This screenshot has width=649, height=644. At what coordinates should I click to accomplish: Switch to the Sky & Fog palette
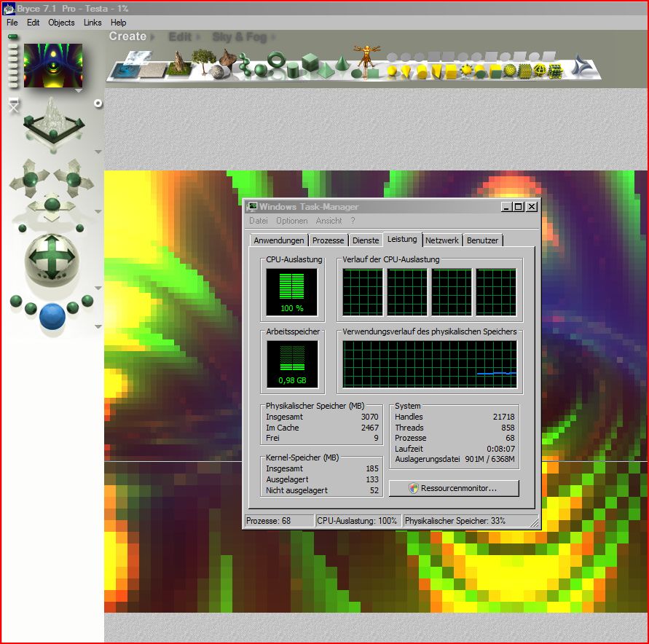click(x=239, y=37)
